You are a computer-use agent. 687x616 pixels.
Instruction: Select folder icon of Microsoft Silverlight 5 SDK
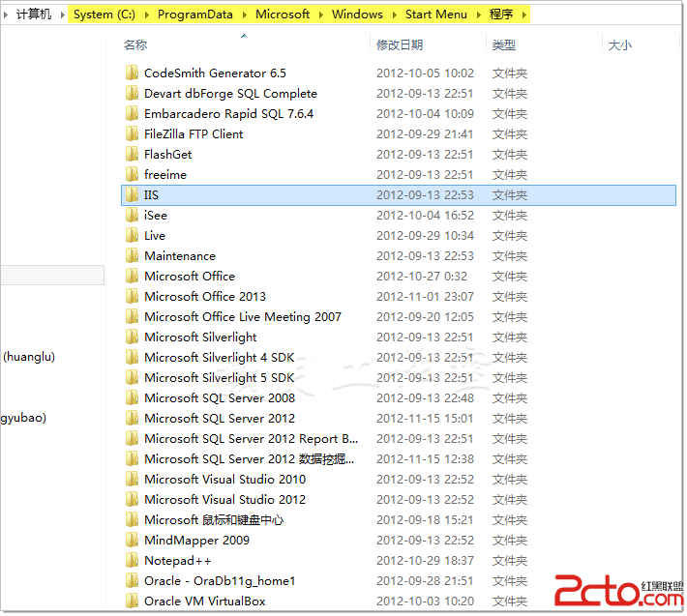[132, 378]
